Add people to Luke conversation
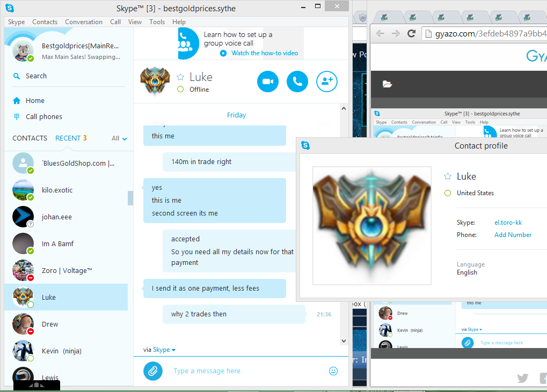Image resolution: width=547 pixels, height=392 pixels. click(327, 82)
